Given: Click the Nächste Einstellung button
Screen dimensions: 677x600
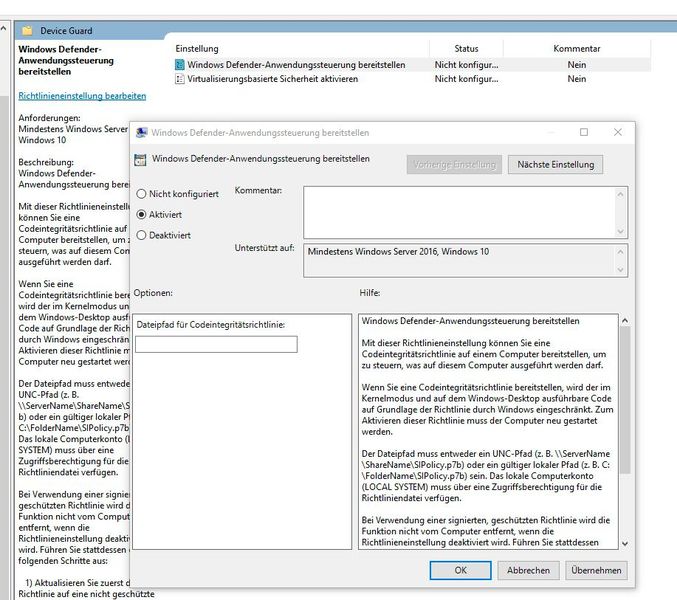Looking at the screenshot, I should [x=555, y=164].
